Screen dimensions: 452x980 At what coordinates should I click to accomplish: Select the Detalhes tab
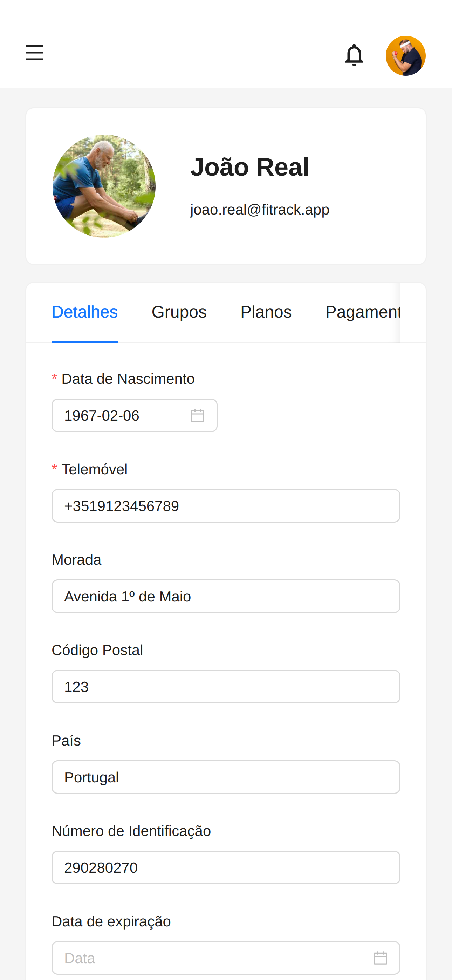[x=85, y=312]
